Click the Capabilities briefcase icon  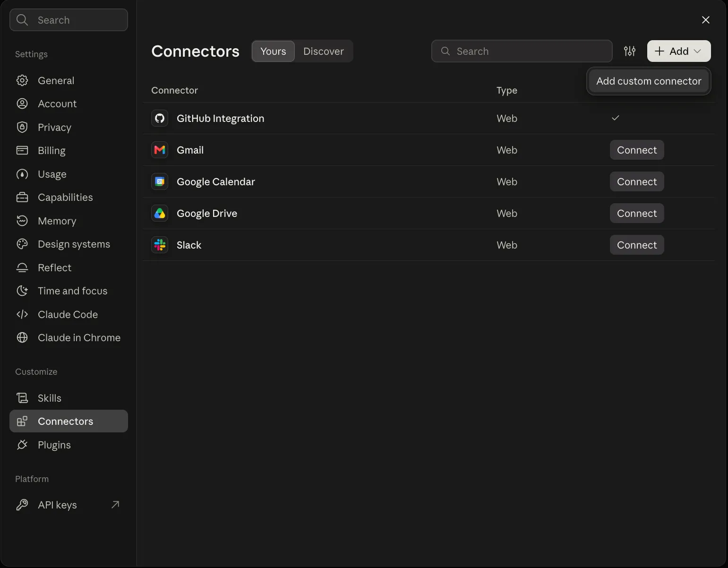pyautogui.click(x=22, y=197)
